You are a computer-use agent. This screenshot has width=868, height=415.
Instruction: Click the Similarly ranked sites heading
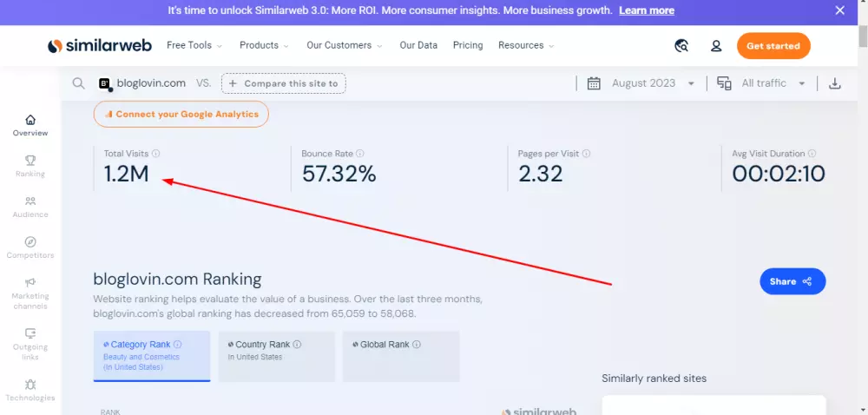coord(654,379)
